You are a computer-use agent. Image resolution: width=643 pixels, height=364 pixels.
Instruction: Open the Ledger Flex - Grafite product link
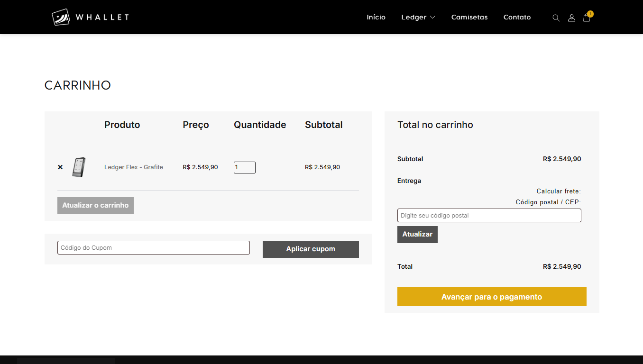point(134,167)
